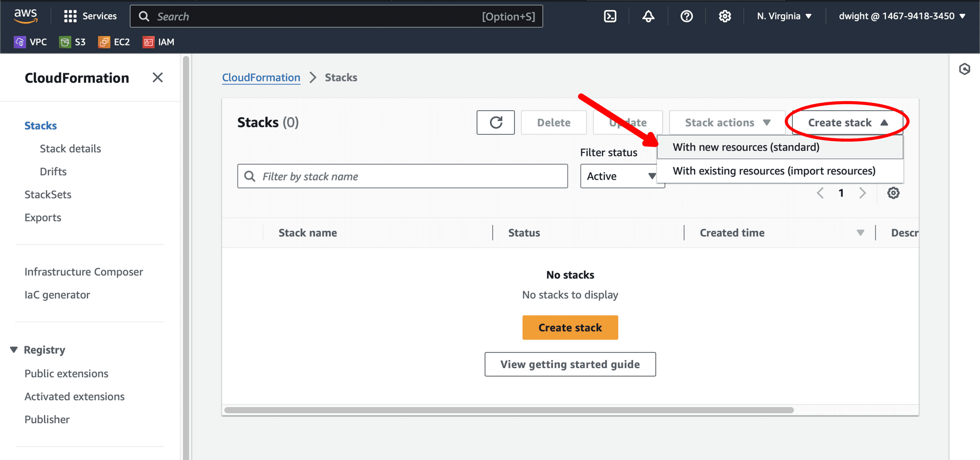This screenshot has width=980, height=460.
Task: Click the top Search input field
Action: coord(336,16)
